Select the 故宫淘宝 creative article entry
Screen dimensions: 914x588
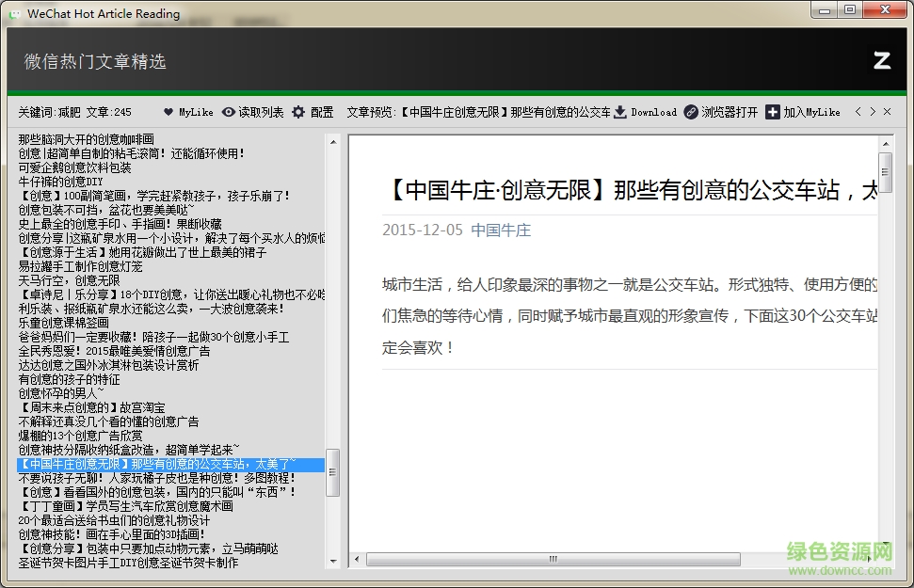click(x=93, y=406)
